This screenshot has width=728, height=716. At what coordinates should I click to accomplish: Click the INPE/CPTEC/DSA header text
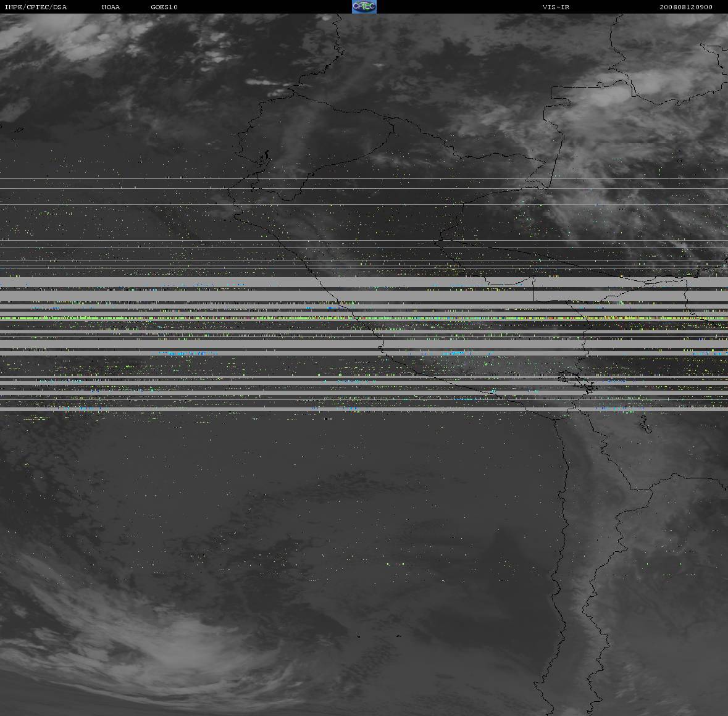pos(36,7)
